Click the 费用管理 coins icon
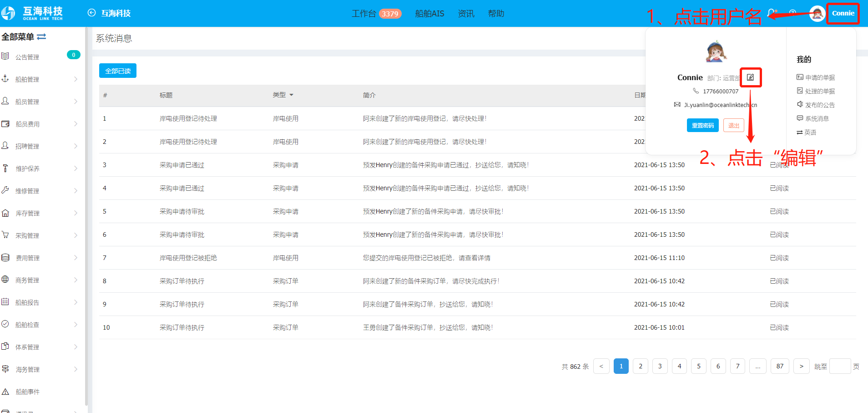This screenshot has width=868, height=413. [x=5, y=257]
